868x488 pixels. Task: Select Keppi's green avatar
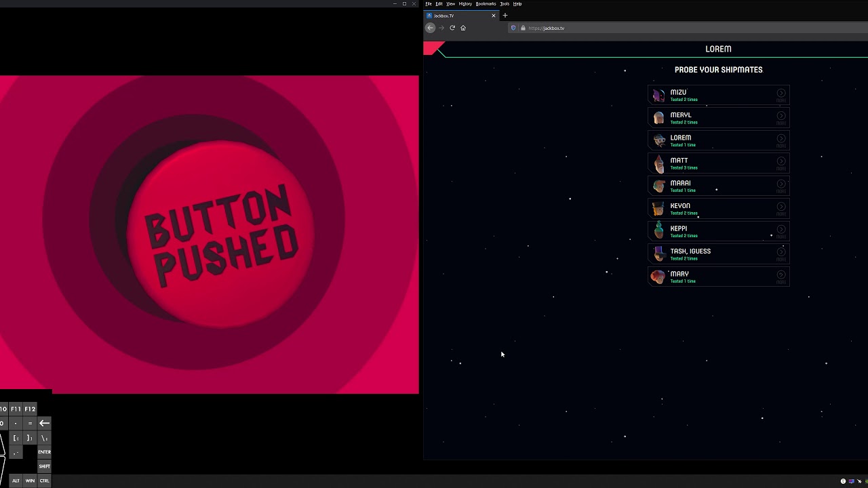658,231
